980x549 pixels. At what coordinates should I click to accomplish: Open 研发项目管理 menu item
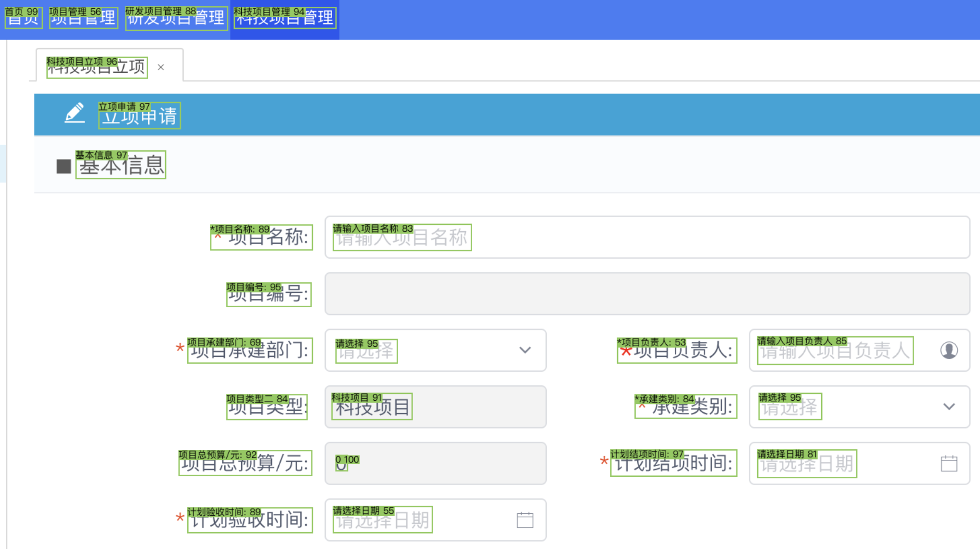pyautogui.click(x=176, y=18)
